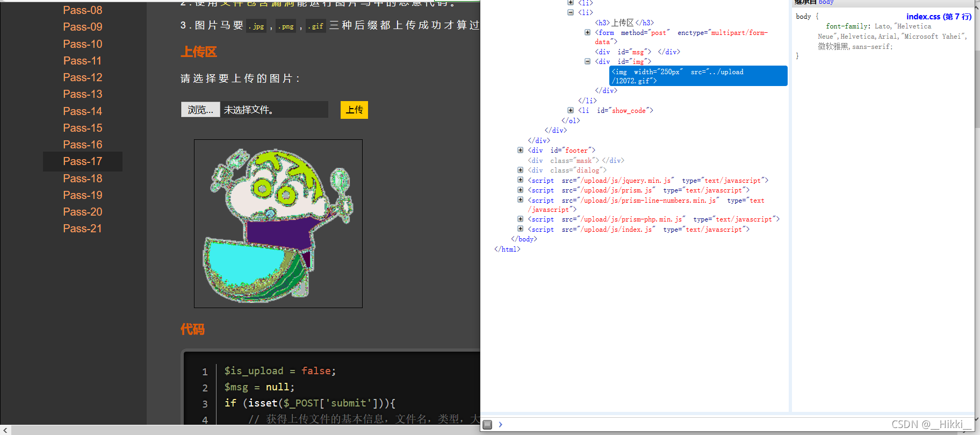The height and width of the screenshot is (435, 980).
Task: Click code line 2 $msg = null
Action: click(x=260, y=387)
